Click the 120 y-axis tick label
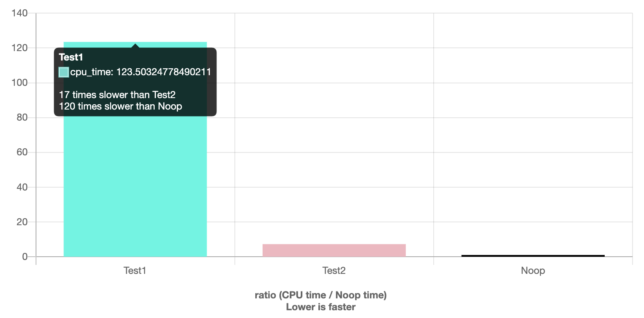The width and height of the screenshot is (644, 318). point(20,48)
